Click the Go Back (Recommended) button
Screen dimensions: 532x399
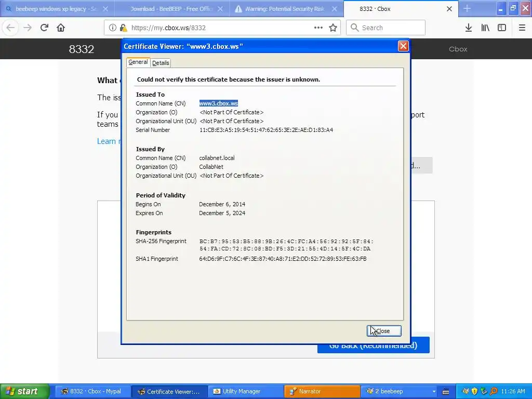[x=373, y=345]
